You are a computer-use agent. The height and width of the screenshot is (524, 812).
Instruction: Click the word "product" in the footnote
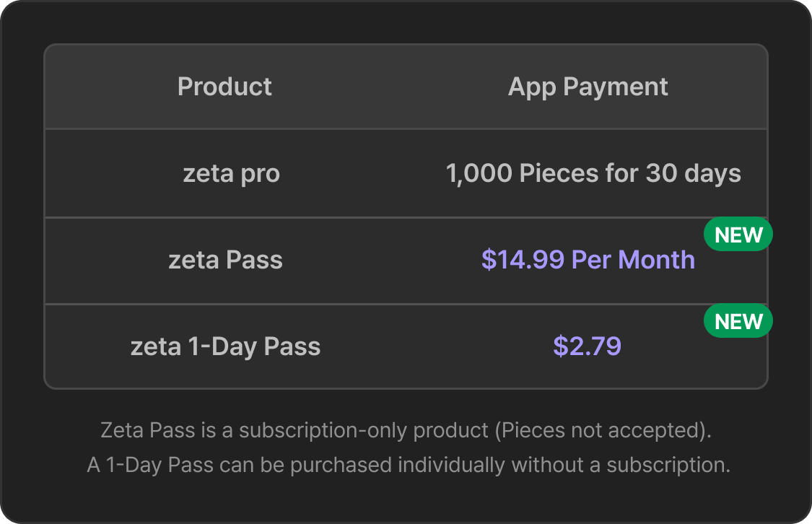tap(450, 431)
